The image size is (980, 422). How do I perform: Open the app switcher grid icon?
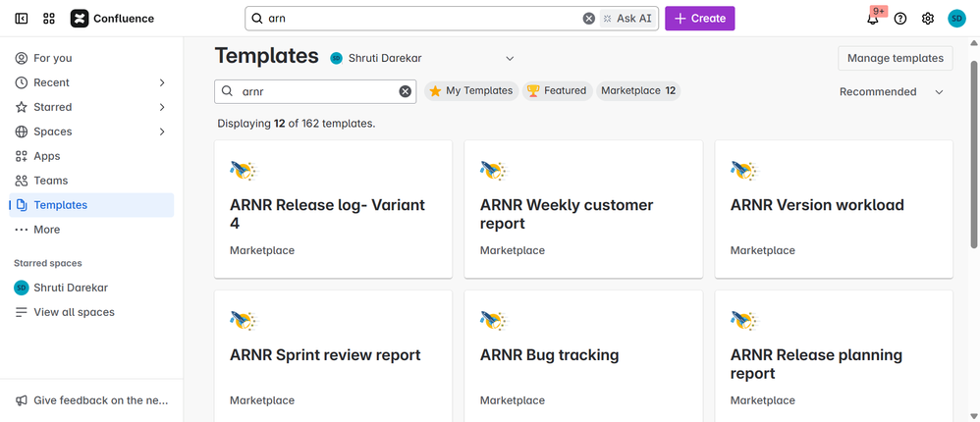[49, 19]
